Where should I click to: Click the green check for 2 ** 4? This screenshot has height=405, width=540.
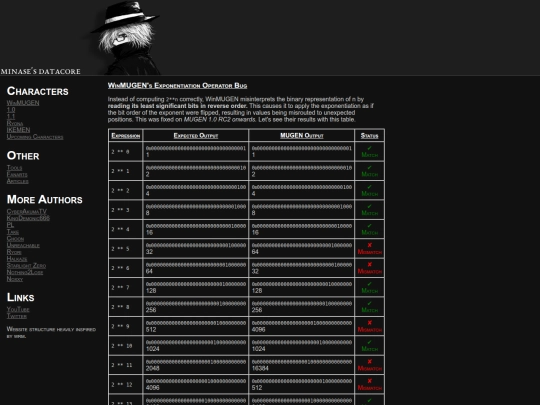370,226
